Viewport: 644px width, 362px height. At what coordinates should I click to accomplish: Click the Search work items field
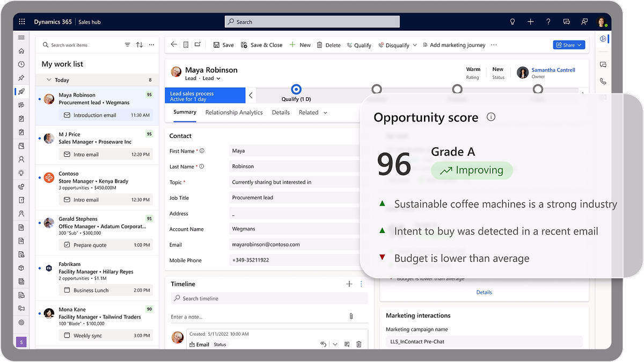(81, 45)
